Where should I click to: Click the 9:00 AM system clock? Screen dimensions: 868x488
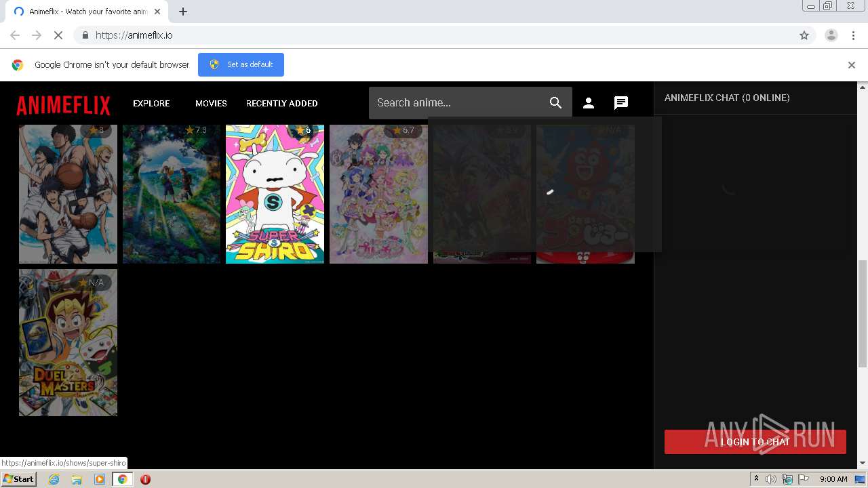click(x=833, y=479)
